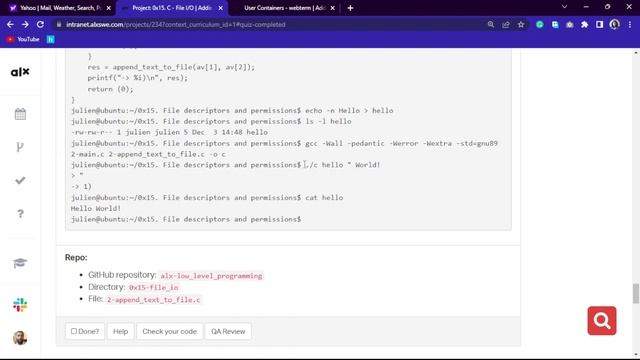Go forward with the browser forward arrow
Screen dimensions: 640x360
point(25,24)
